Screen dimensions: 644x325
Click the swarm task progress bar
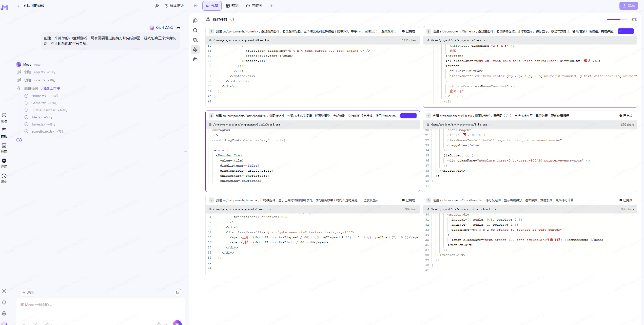click(x=616, y=20)
